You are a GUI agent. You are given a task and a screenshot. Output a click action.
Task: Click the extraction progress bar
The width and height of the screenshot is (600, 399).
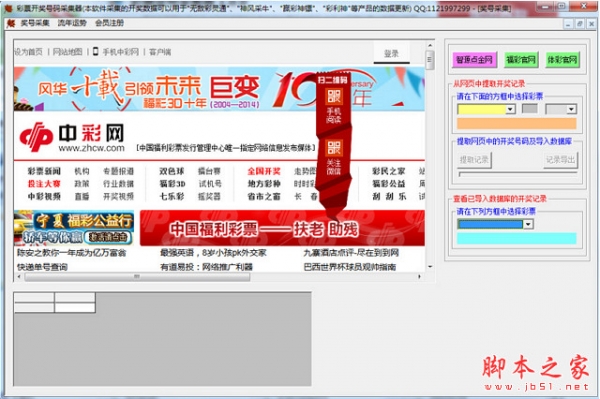pos(518,174)
